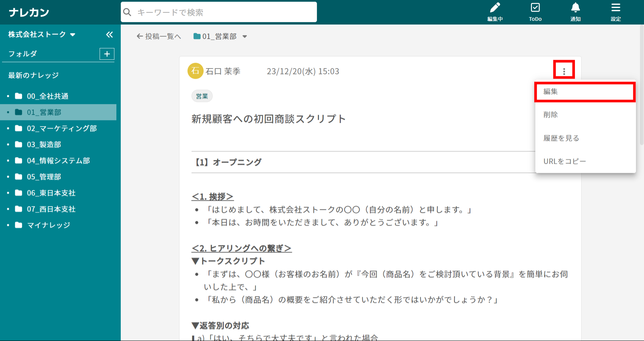The height and width of the screenshot is (341, 644).
Task: Go back via 投稿一覧へ link
Action: pyautogui.click(x=159, y=37)
